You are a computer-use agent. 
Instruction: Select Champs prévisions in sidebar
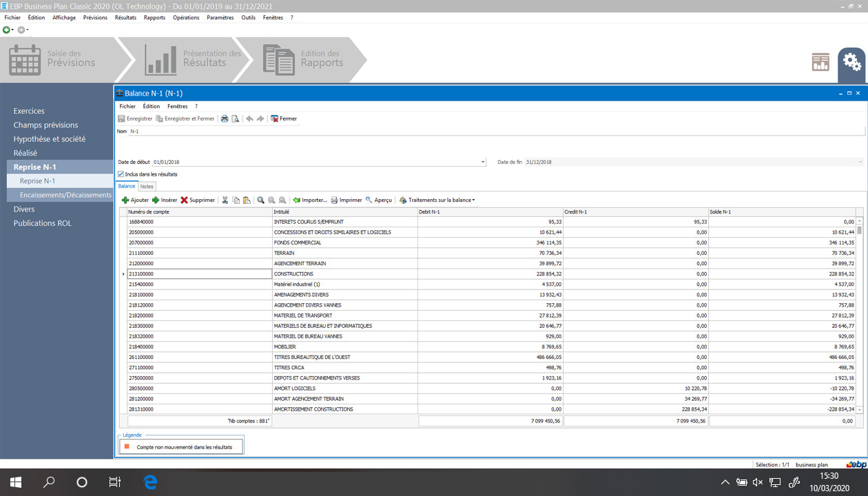pos(45,125)
